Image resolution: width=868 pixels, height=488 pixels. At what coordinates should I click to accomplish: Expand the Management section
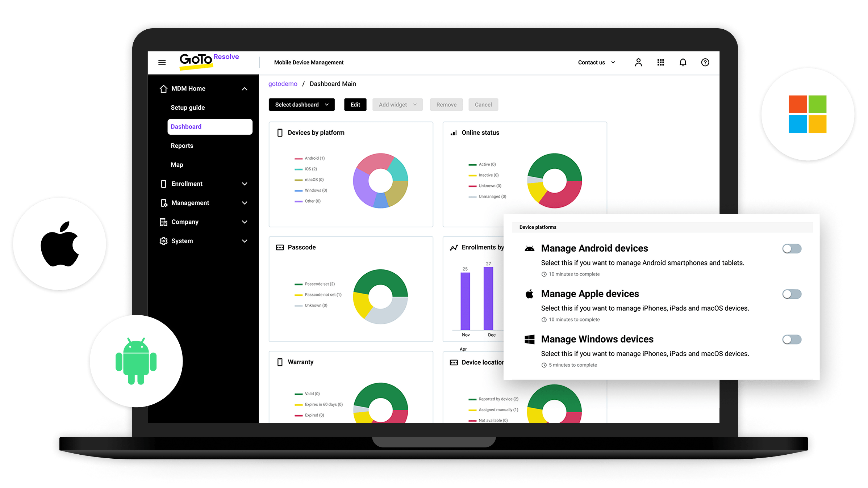(245, 203)
